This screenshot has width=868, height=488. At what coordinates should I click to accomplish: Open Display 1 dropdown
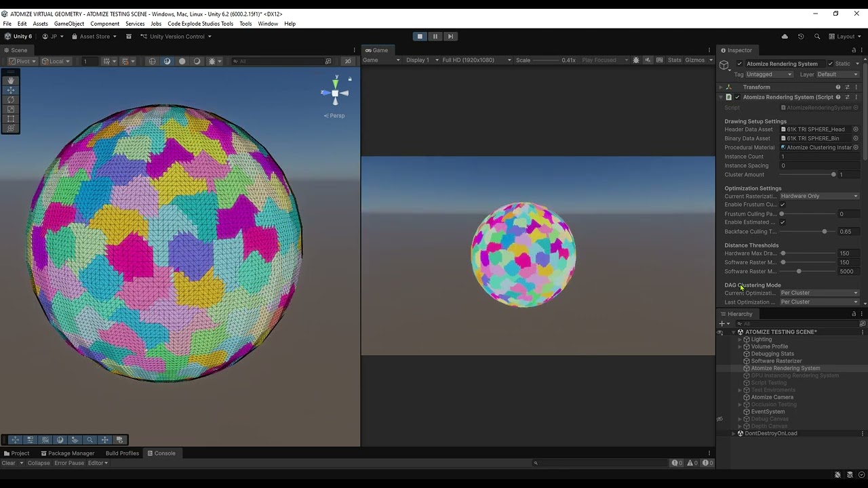pyautogui.click(x=421, y=60)
